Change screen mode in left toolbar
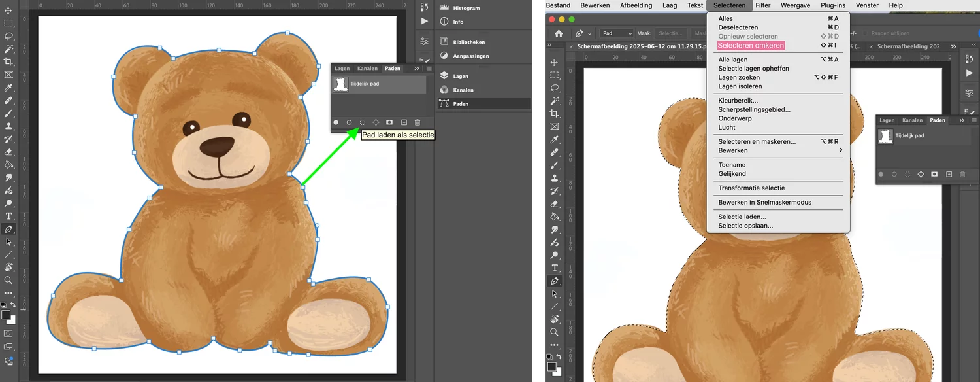This screenshot has height=382, width=980. [8, 347]
